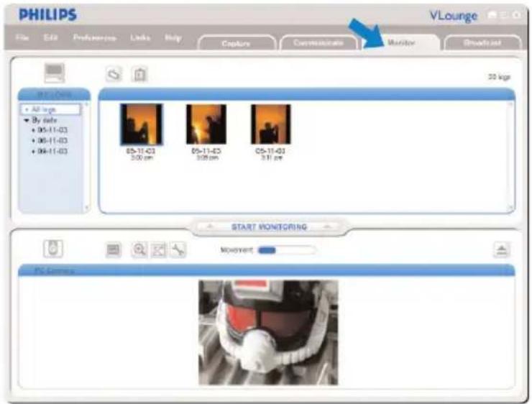Adjust the Movement sensitivity slider

[287, 250]
